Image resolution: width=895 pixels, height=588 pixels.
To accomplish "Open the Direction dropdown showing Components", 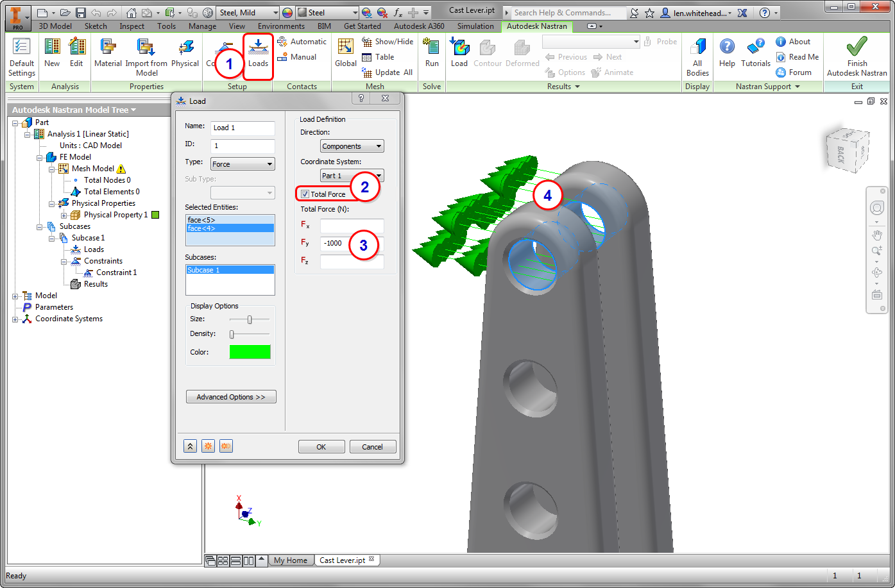I will click(352, 146).
